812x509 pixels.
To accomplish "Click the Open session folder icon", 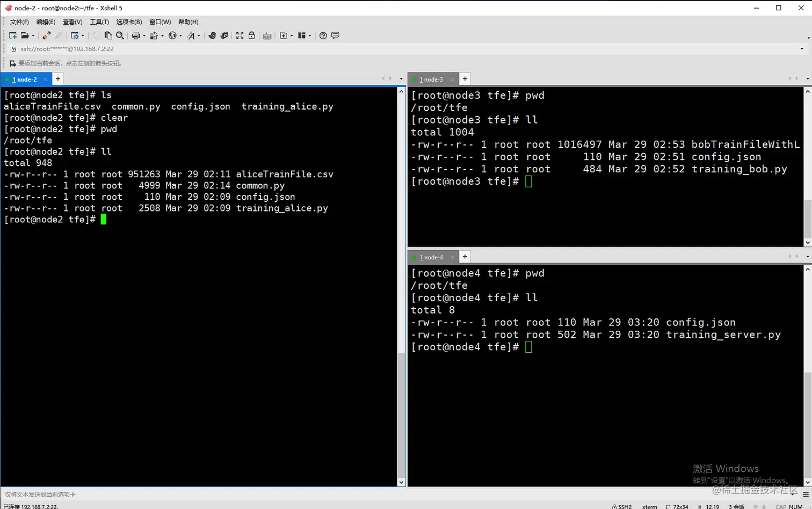I will coord(25,35).
